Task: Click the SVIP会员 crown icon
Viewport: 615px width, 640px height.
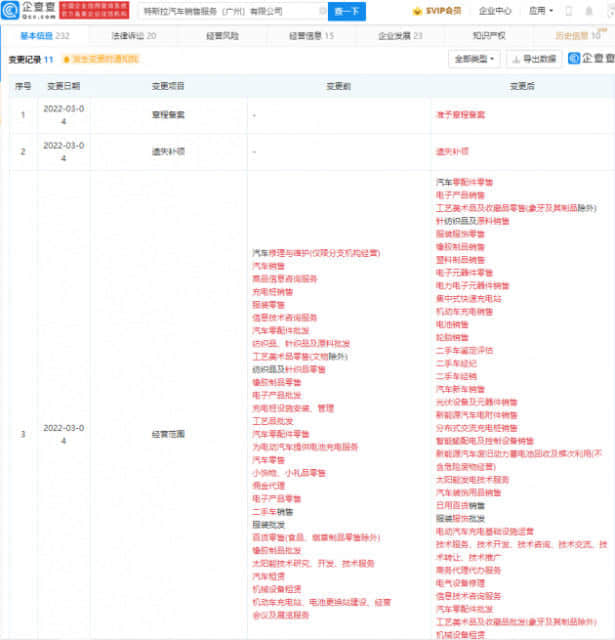Action: tap(418, 11)
